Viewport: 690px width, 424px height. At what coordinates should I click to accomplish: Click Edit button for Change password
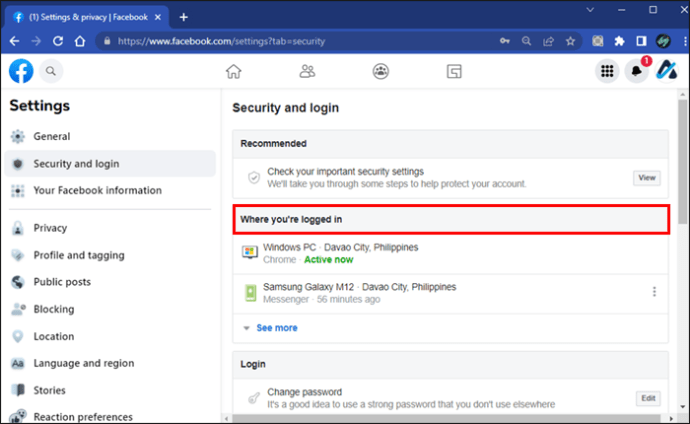click(647, 398)
